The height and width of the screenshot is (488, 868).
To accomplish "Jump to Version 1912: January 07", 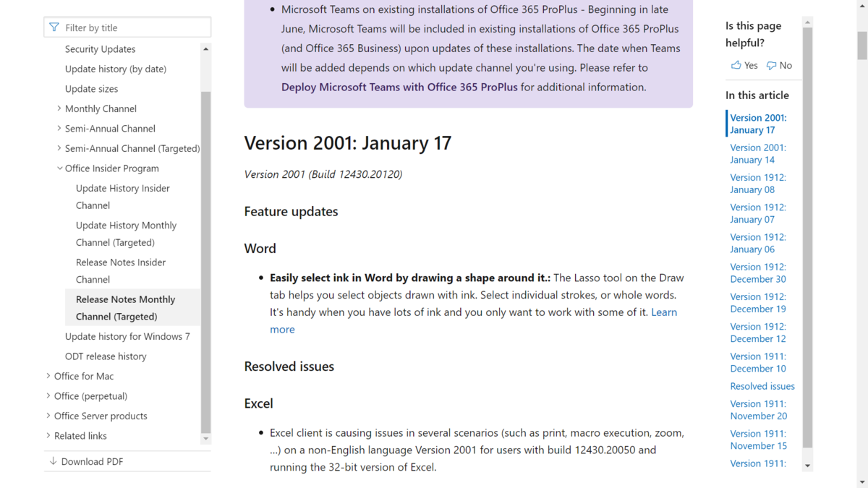I will coord(758,213).
